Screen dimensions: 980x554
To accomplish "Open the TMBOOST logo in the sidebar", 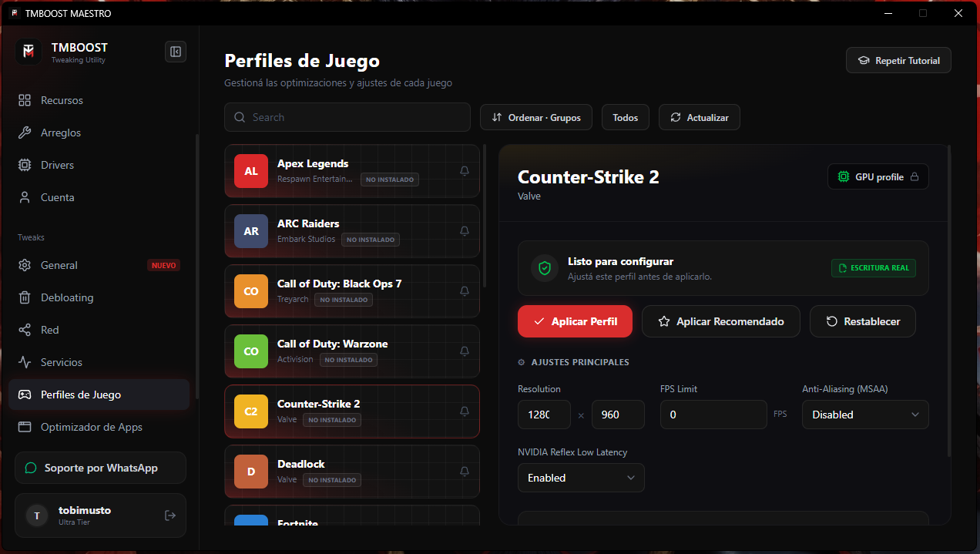I will 29,52.
